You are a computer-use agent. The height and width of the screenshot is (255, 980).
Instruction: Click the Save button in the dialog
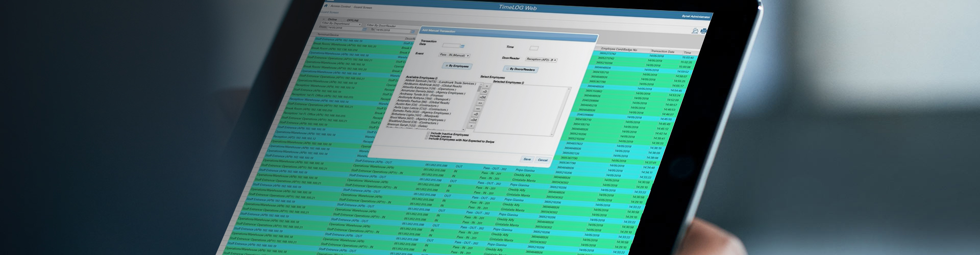click(527, 159)
